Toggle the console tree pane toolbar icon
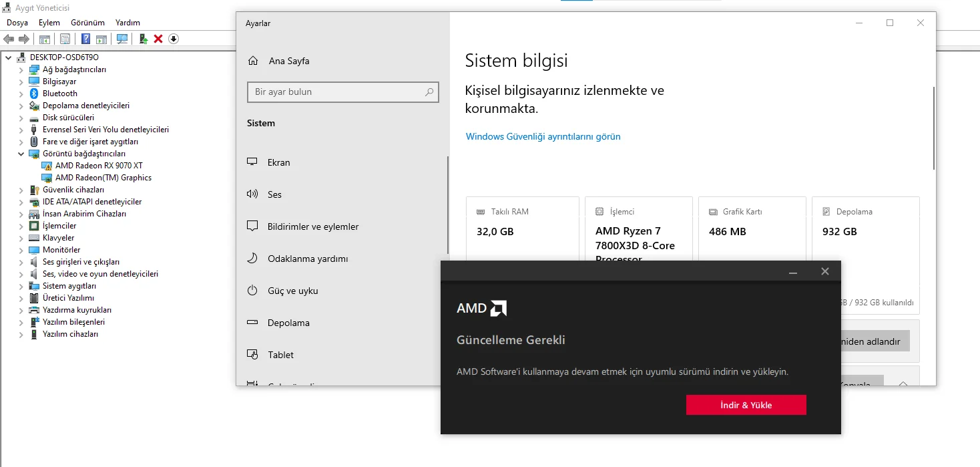Screen dimensions: 980x467 (45, 39)
